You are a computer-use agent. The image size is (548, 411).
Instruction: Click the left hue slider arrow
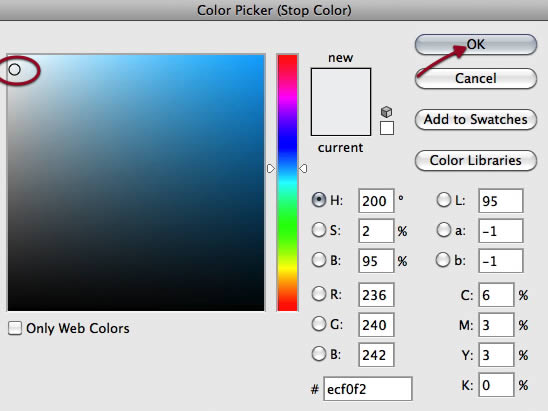(x=271, y=169)
